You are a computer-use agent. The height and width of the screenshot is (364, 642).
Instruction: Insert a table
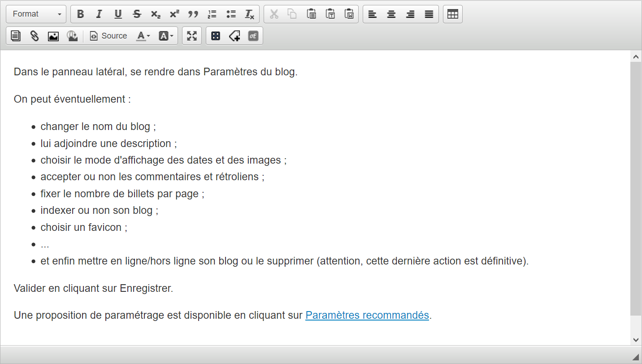coord(453,14)
